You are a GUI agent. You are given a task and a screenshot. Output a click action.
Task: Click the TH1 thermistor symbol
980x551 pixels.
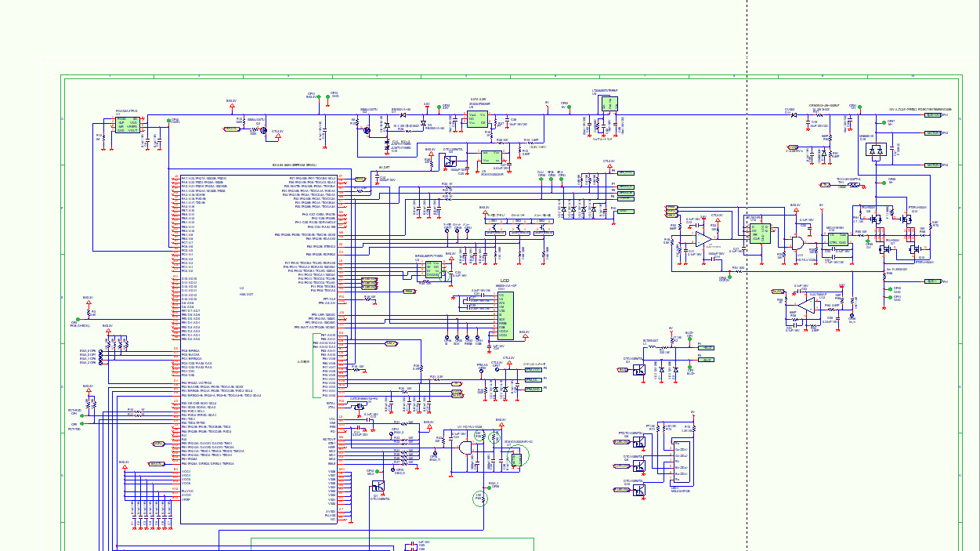[854, 186]
